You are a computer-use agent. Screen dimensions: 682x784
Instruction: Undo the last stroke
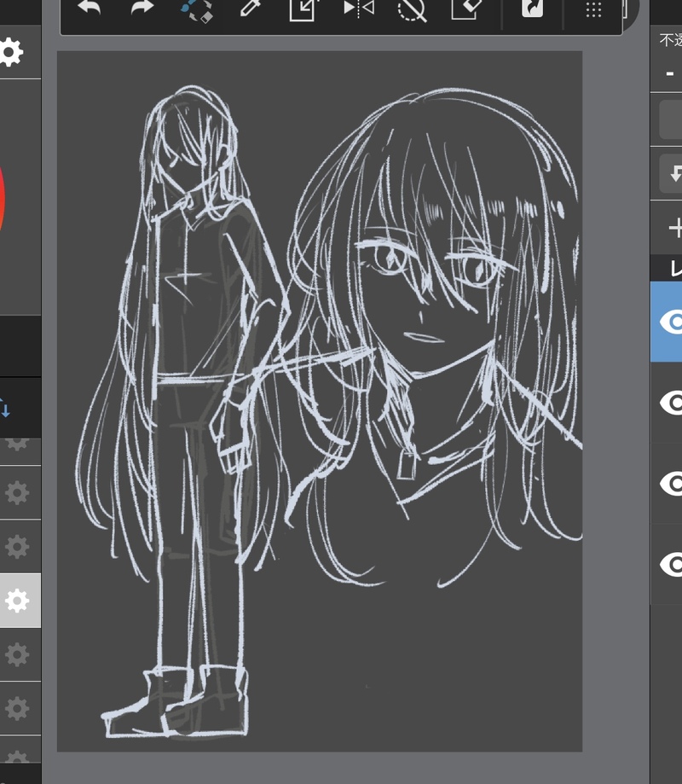pyautogui.click(x=89, y=8)
